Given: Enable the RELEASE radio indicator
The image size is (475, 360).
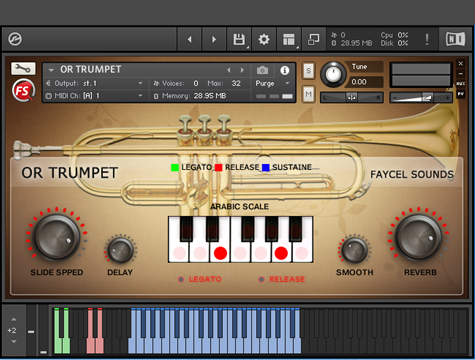Looking at the screenshot, I should pos(262,279).
